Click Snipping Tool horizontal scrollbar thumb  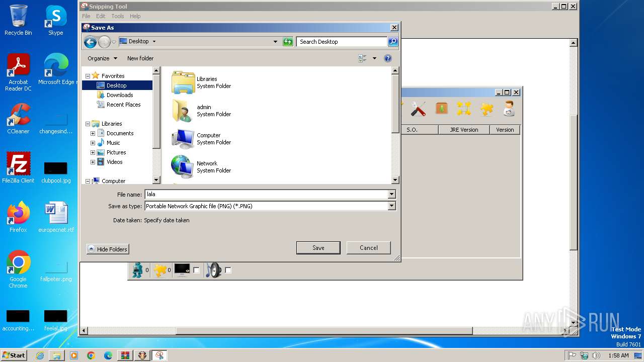click(324, 331)
